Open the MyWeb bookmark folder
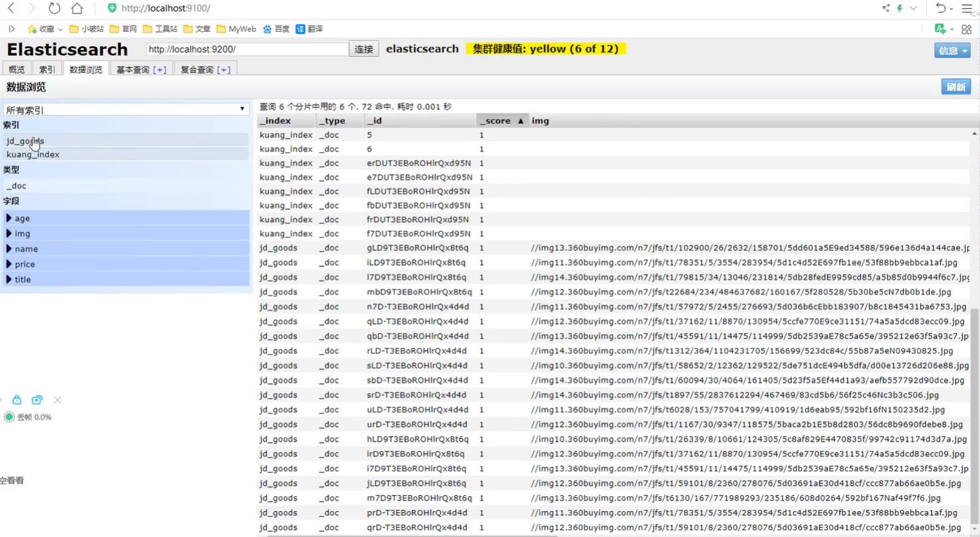 (237, 29)
